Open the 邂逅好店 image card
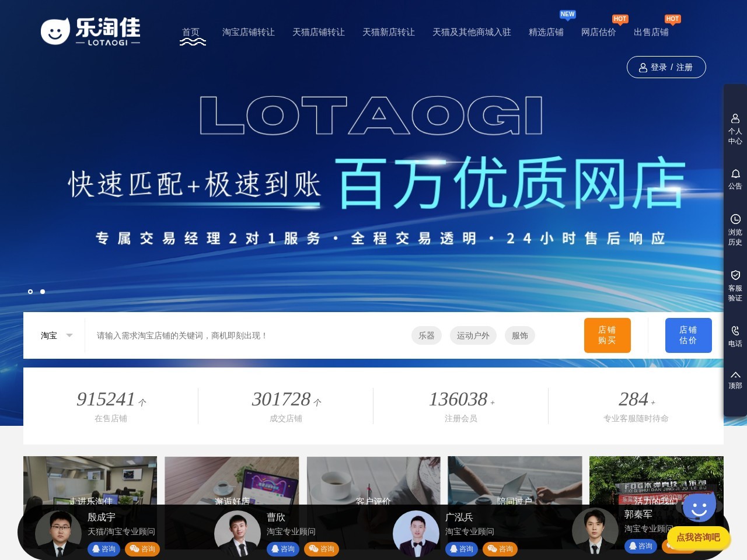The height and width of the screenshot is (560, 747). [x=232, y=481]
